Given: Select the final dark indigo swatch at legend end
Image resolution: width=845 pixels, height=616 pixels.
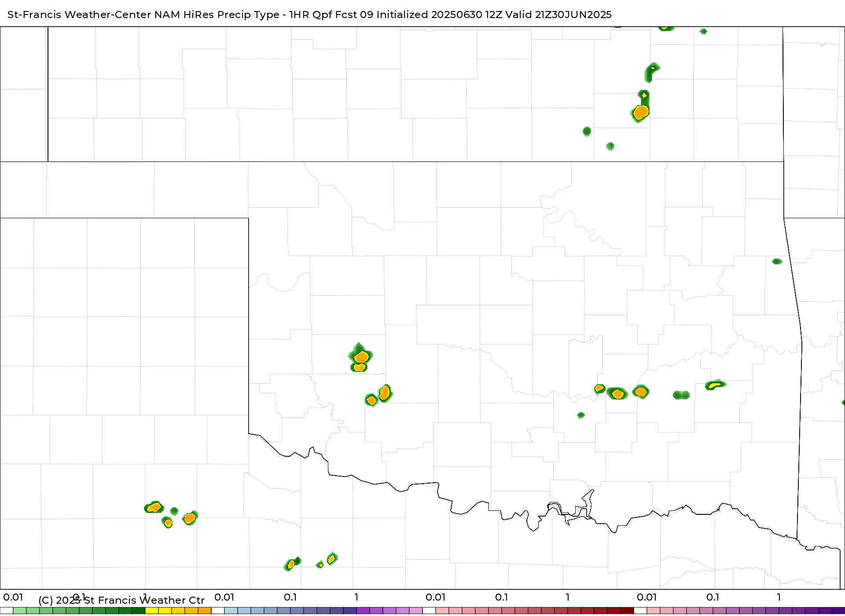Looking at the screenshot, I should pyautogui.click(x=838, y=611).
